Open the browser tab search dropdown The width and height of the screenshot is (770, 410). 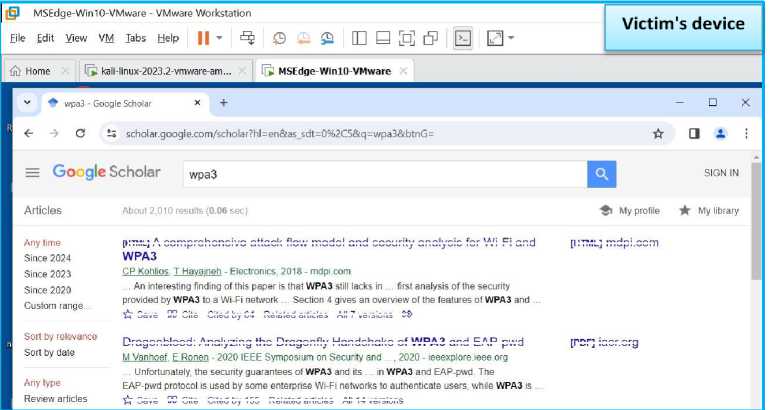28,103
